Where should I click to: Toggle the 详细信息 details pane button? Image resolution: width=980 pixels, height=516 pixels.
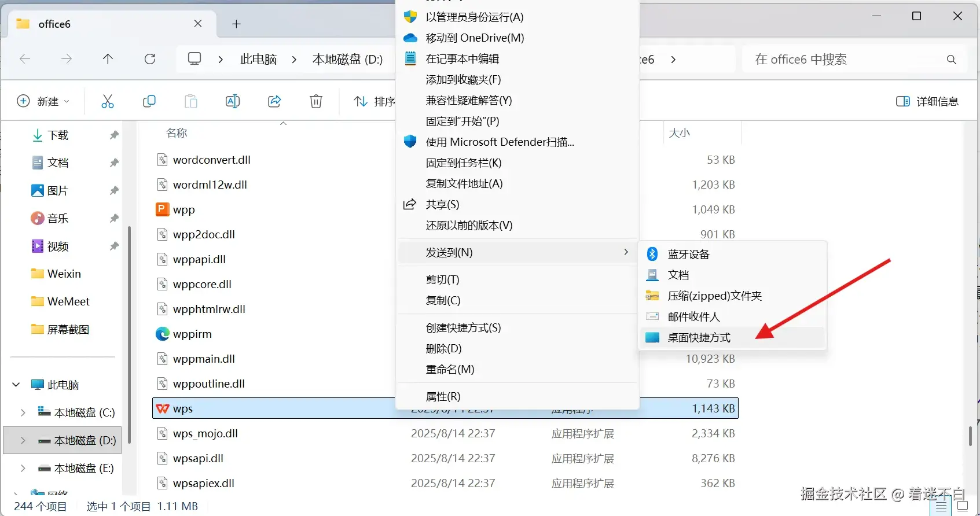[x=927, y=101]
